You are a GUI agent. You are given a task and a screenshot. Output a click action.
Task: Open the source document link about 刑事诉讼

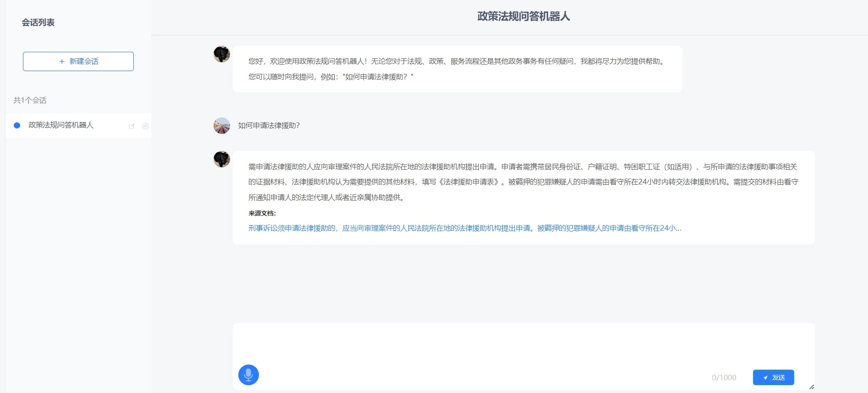coord(464,228)
